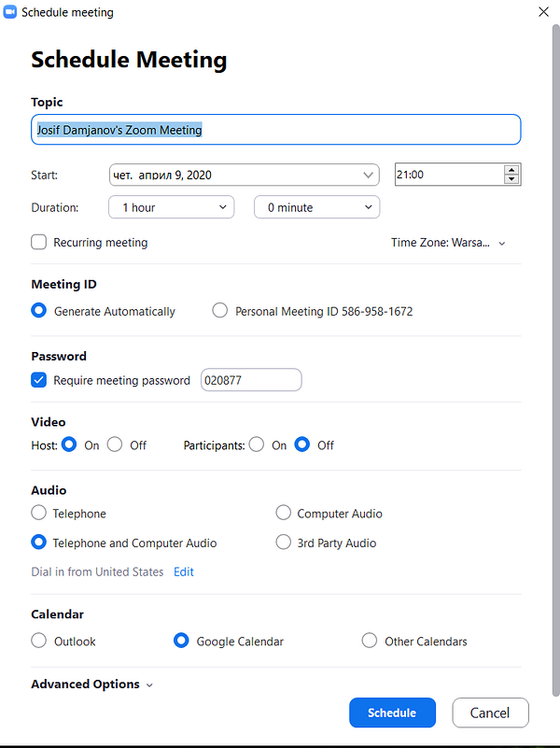560x748 pixels.
Task: Choose Other Calendars
Action: (x=370, y=641)
